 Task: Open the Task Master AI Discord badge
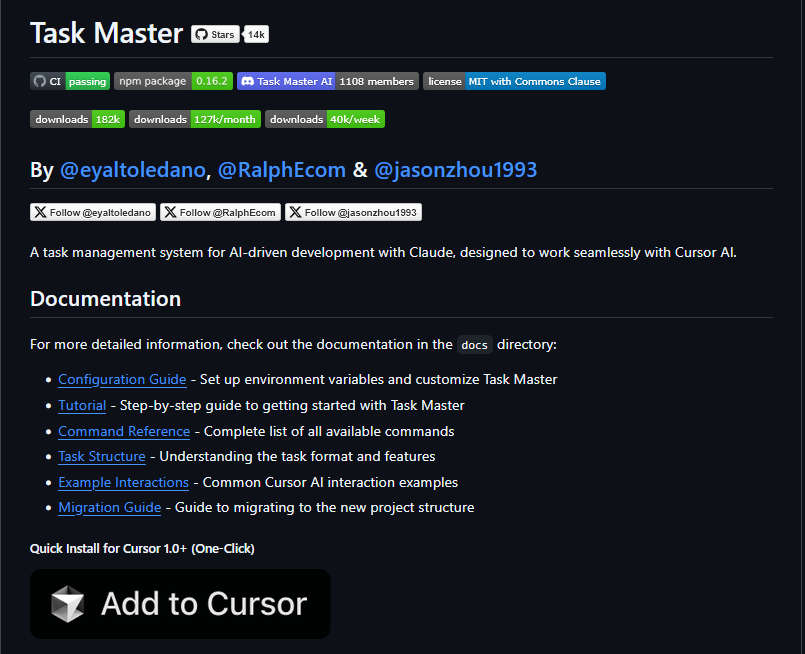[328, 81]
